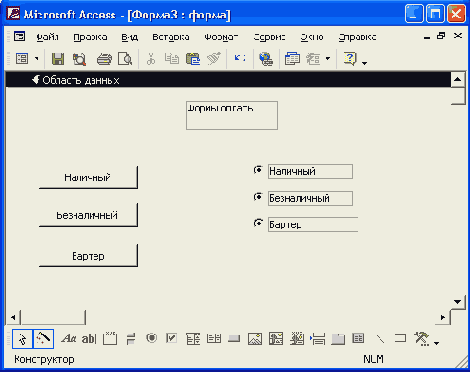
Task: Click the Help question mark icon
Action: [x=350, y=59]
